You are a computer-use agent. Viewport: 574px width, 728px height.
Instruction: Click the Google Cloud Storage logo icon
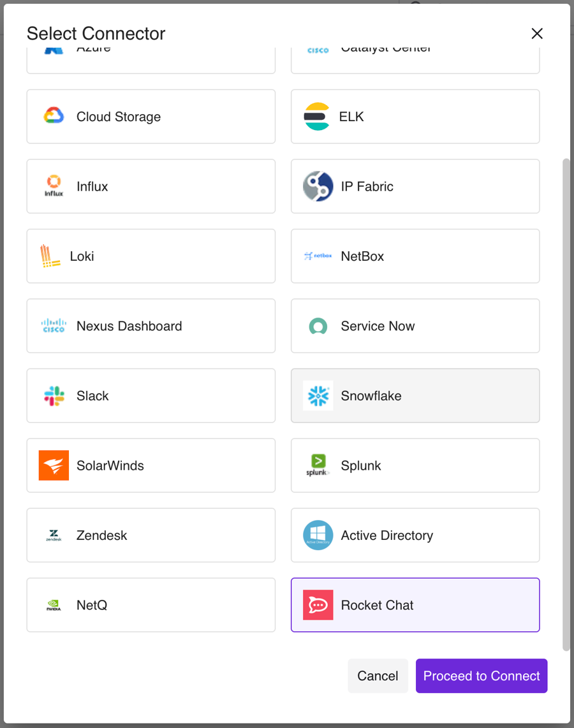[54, 116]
